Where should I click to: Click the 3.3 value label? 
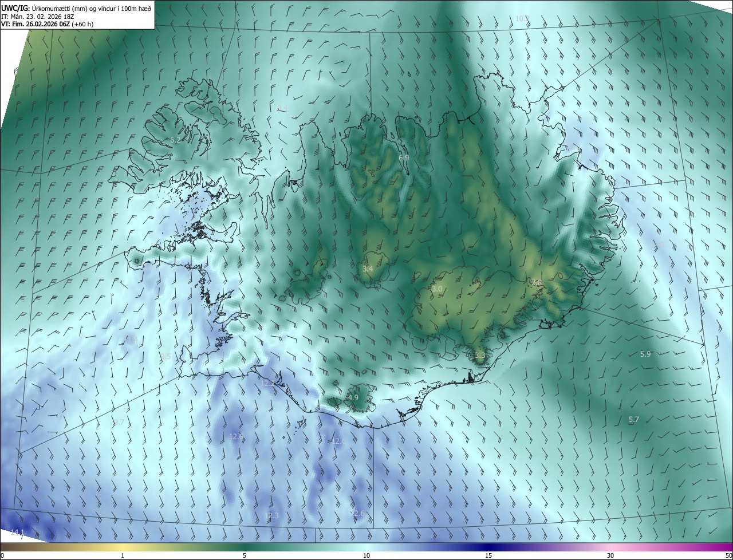480,355
